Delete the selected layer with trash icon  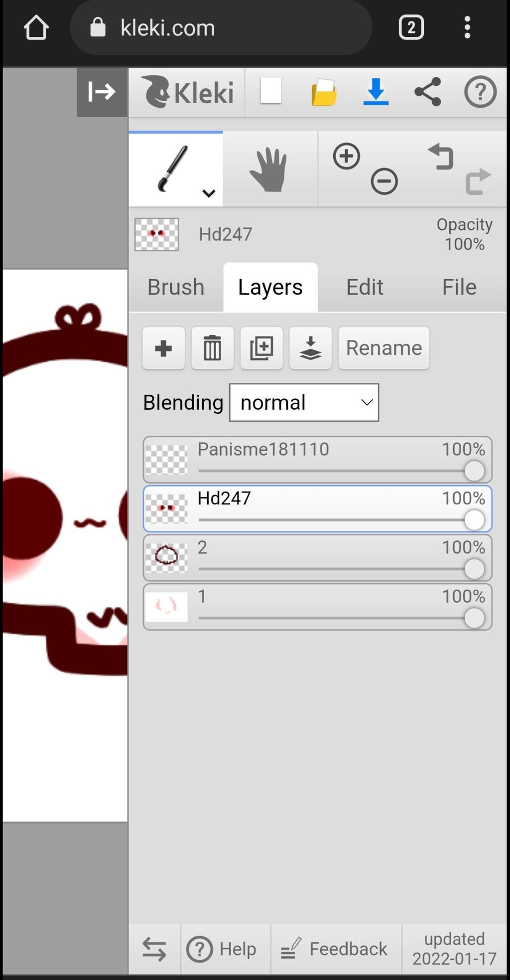[x=213, y=348]
